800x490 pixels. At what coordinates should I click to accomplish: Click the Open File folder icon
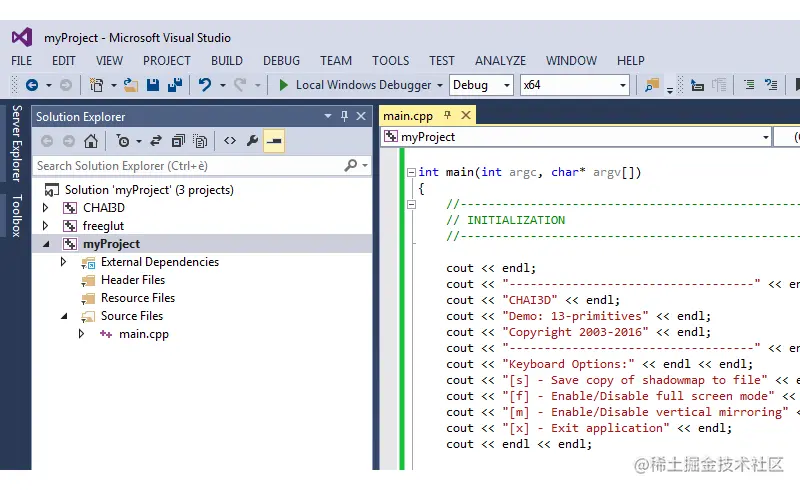tap(131, 85)
